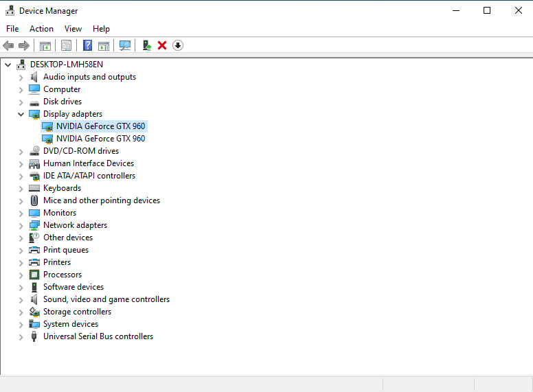Select the Computer category label
The width and height of the screenshot is (533, 392).
62,89
